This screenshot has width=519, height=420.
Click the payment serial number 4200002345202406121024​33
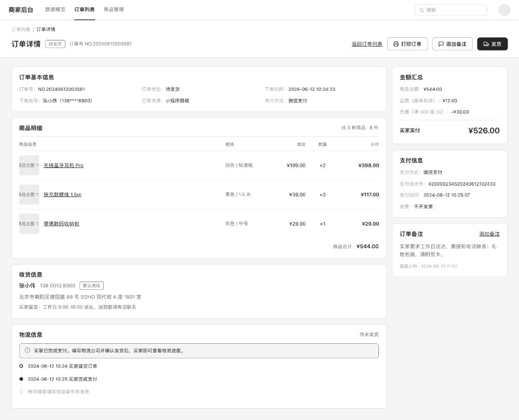462,184
